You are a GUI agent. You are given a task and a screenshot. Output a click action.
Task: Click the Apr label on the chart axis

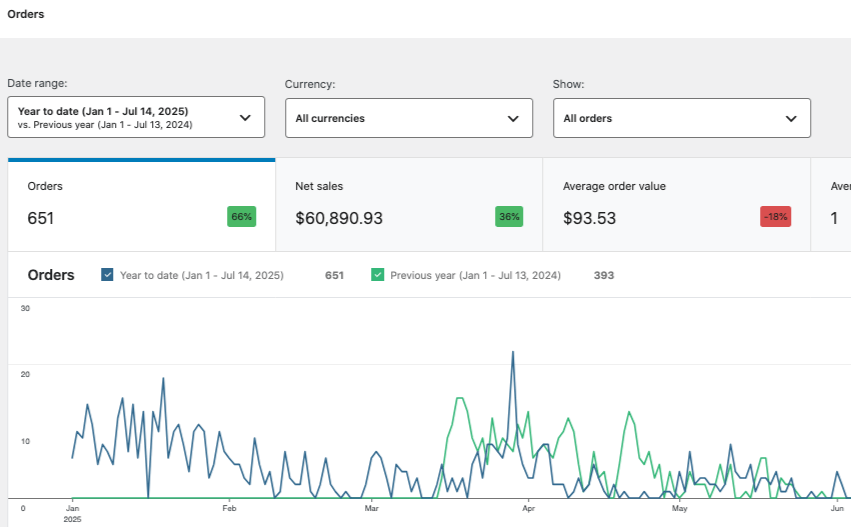pos(529,509)
